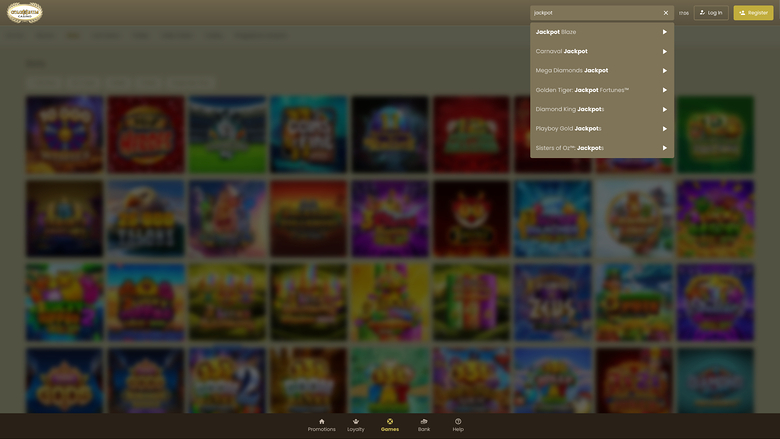The width and height of the screenshot is (780, 439).
Task: Start Sisters of Oz Jackpots with arrow
Action: 665,148
